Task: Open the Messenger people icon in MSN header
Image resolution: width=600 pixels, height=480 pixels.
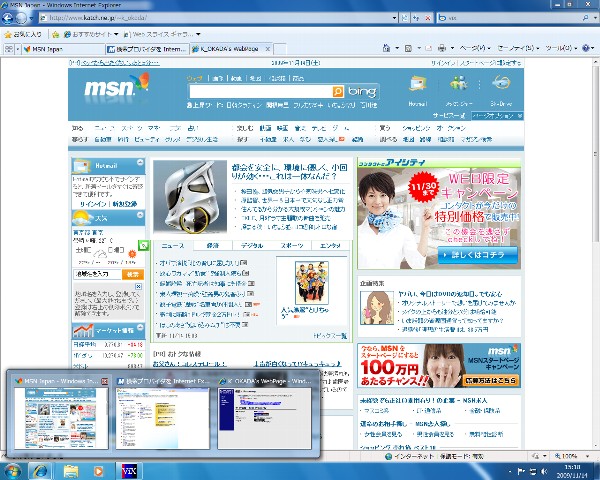Action: 458,83
